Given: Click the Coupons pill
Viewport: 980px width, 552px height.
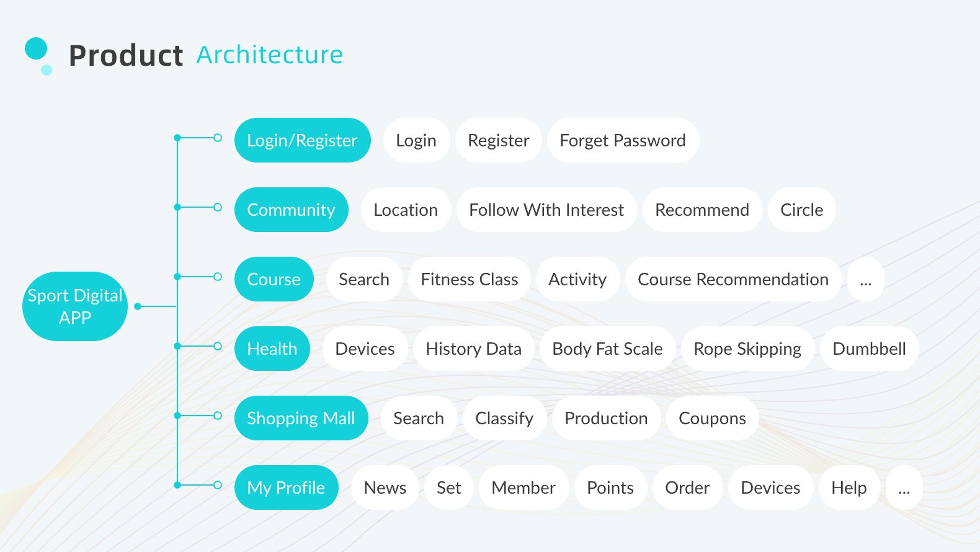Looking at the screenshot, I should point(712,419).
